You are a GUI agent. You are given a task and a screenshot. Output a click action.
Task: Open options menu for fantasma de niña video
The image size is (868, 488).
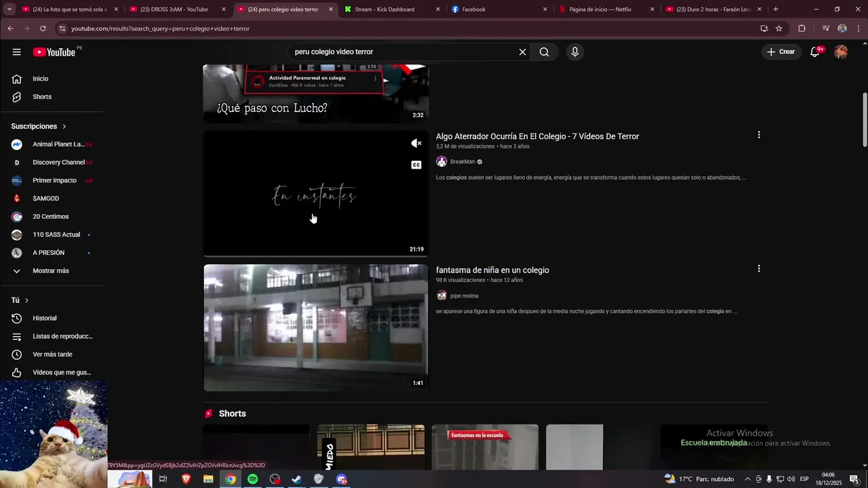click(759, 268)
